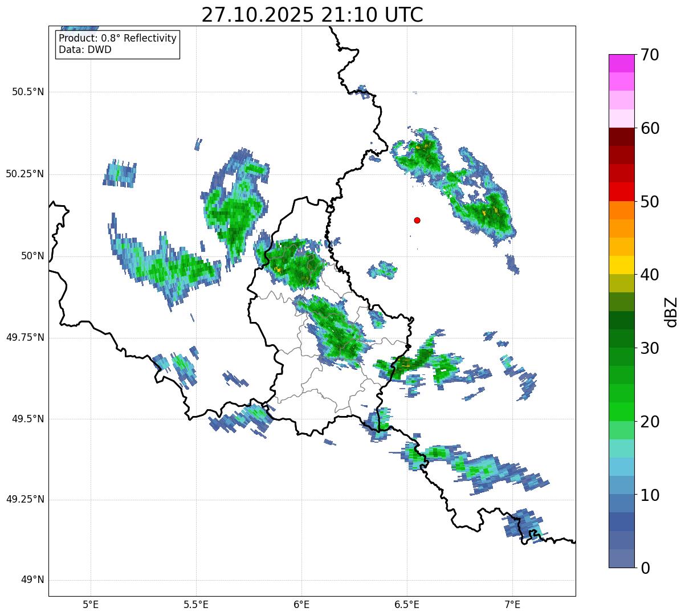Click the 30 tick label on colorbar
The image size is (685, 616).
pos(650,348)
